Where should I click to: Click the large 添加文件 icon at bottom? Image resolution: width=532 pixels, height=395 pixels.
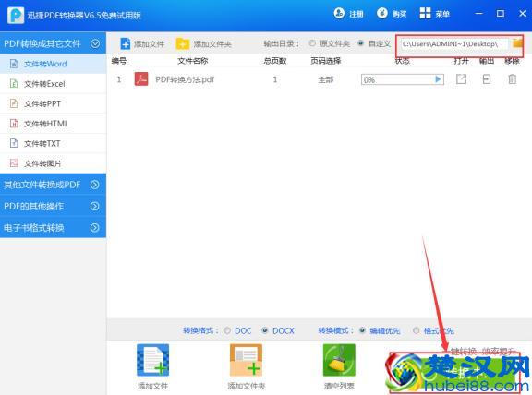pyautogui.click(x=152, y=360)
